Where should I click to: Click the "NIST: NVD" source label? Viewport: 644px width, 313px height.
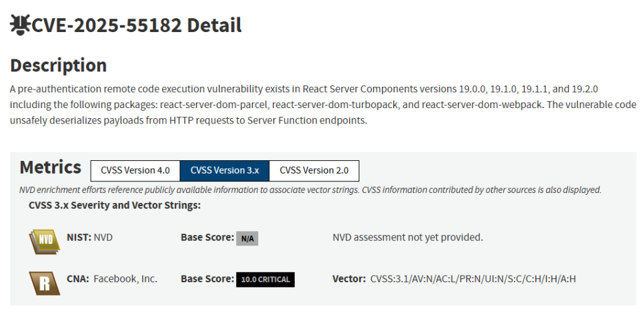pos(90,237)
